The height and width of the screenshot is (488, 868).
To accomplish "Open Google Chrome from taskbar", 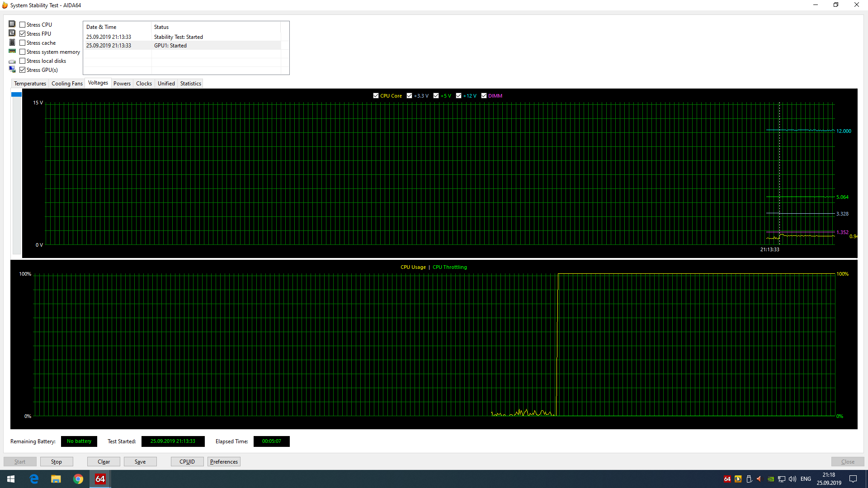I will click(78, 479).
